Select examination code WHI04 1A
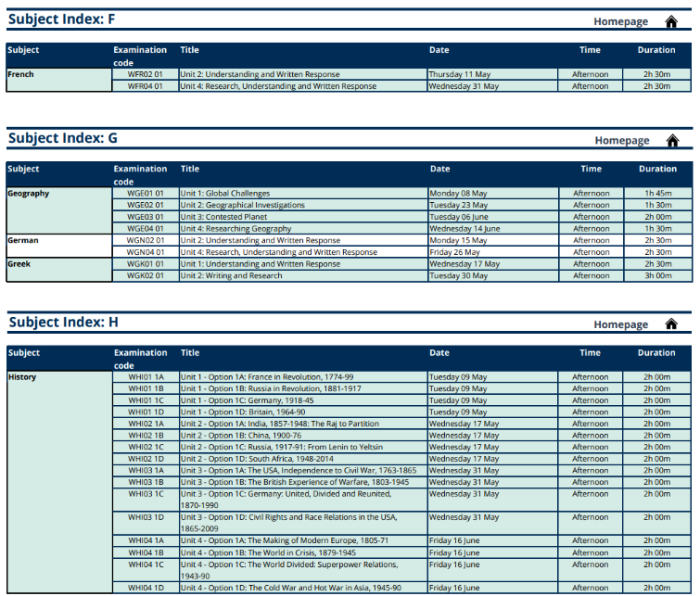Image resolution: width=700 pixels, height=596 pixels. coord(146,540)
